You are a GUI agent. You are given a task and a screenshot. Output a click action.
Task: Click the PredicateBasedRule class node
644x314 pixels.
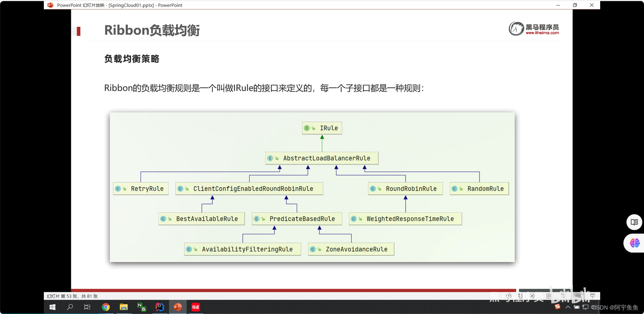(x=297, y=219)
